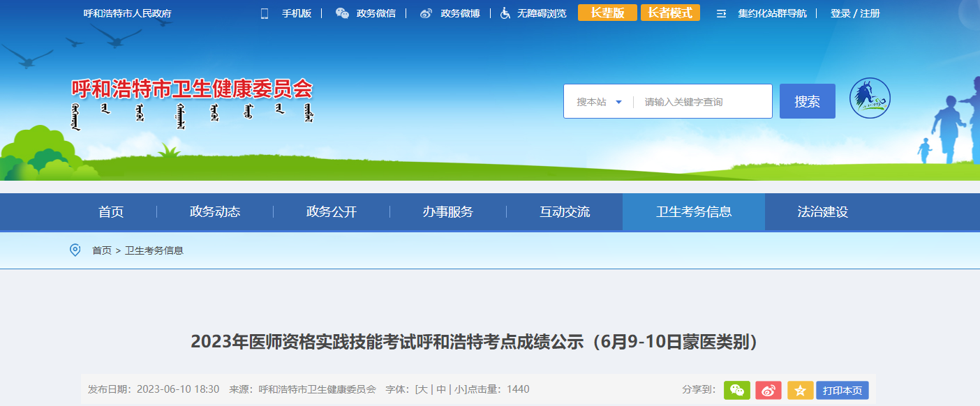
Task: Click the wheelchair accessibility icon
Action: (505, 13)
